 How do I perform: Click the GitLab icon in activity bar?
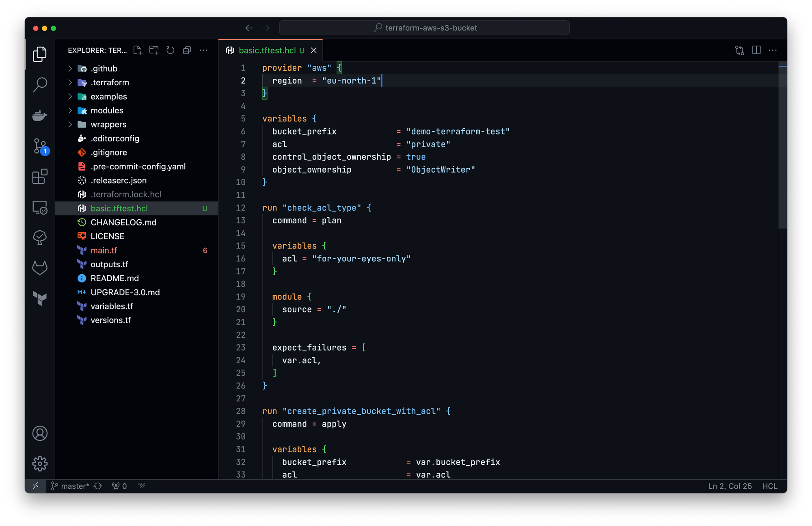[40, 268]
